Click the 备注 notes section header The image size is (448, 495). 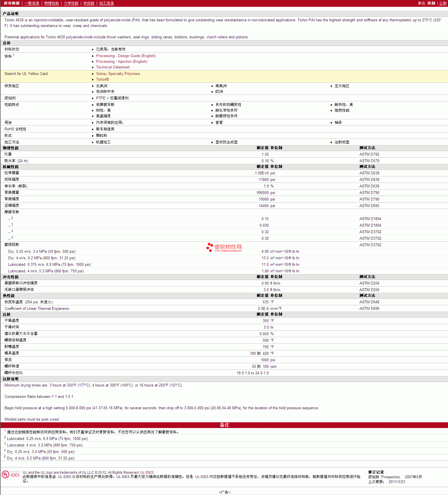(224, 425)
